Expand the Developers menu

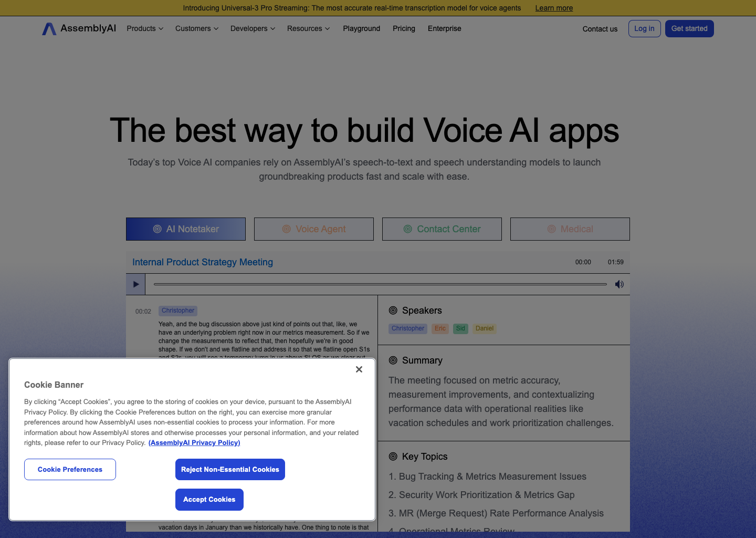(252, 28)
